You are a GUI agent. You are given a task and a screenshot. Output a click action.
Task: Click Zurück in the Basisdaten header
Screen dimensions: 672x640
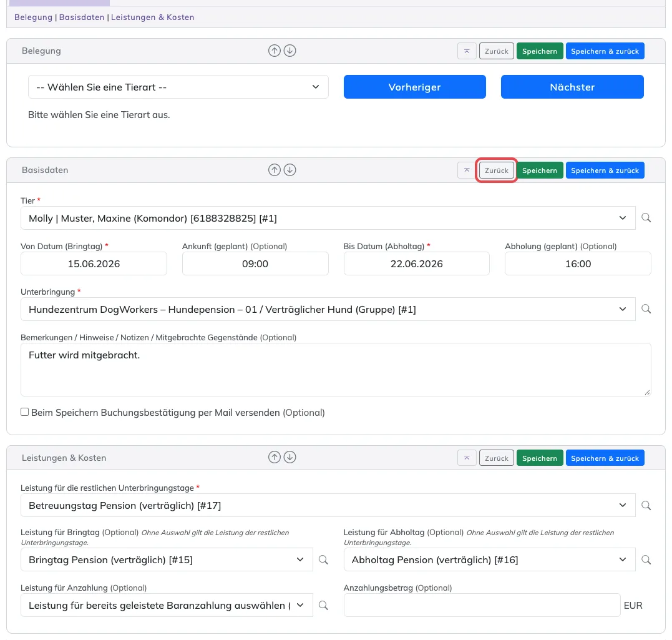[496, 170]
